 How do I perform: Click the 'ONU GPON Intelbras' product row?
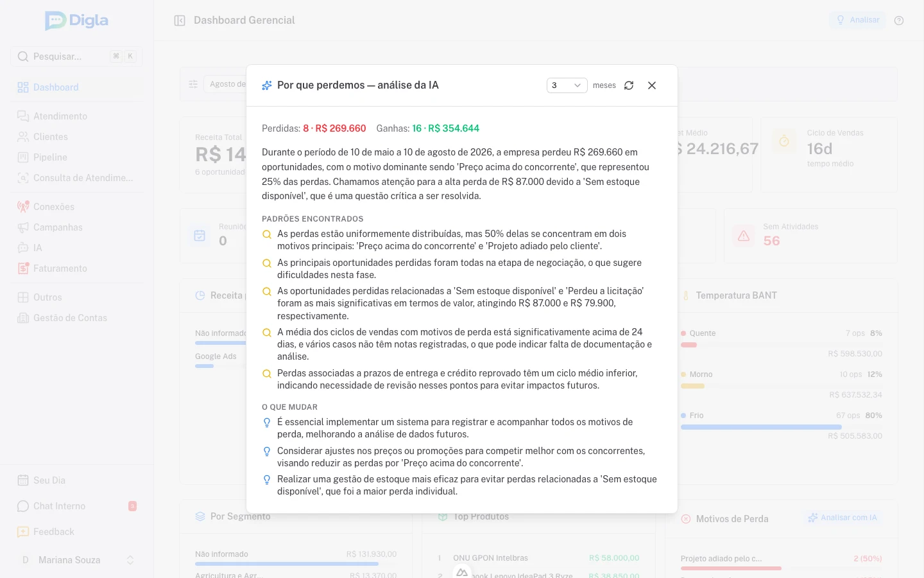pyautogui.click(x=539, y=558)
